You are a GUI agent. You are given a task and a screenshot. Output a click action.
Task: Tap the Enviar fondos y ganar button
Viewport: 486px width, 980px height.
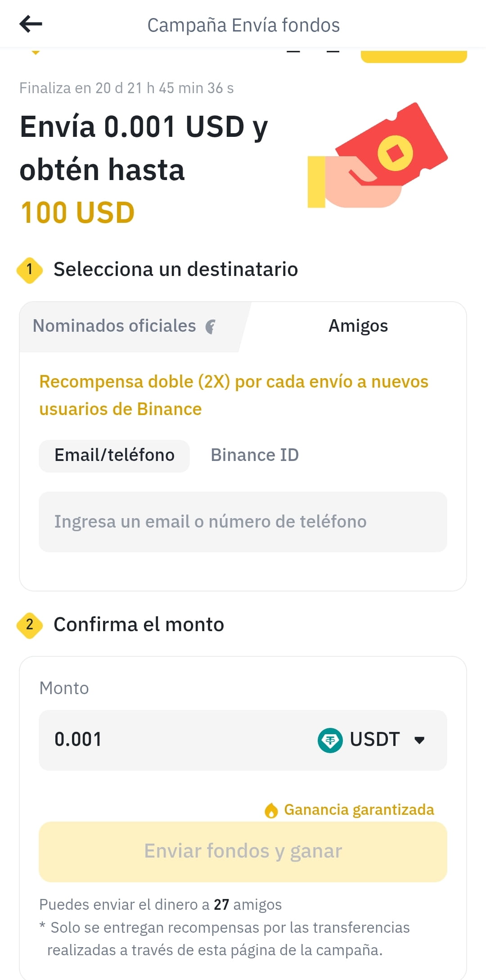tap(243, 852)
